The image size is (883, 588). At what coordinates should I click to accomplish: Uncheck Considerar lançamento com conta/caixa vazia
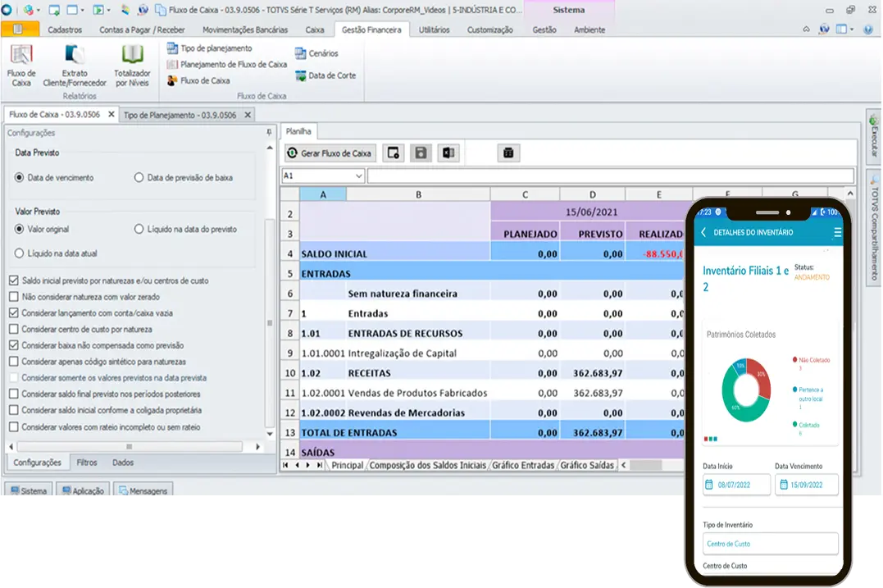point(13,313)
